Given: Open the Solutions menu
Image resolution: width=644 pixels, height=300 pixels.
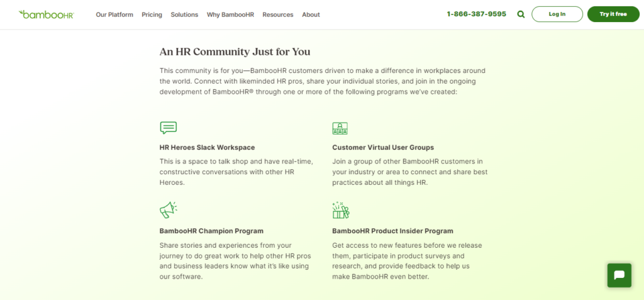Looking at the screenshot, I should click(x=184, y=15).
